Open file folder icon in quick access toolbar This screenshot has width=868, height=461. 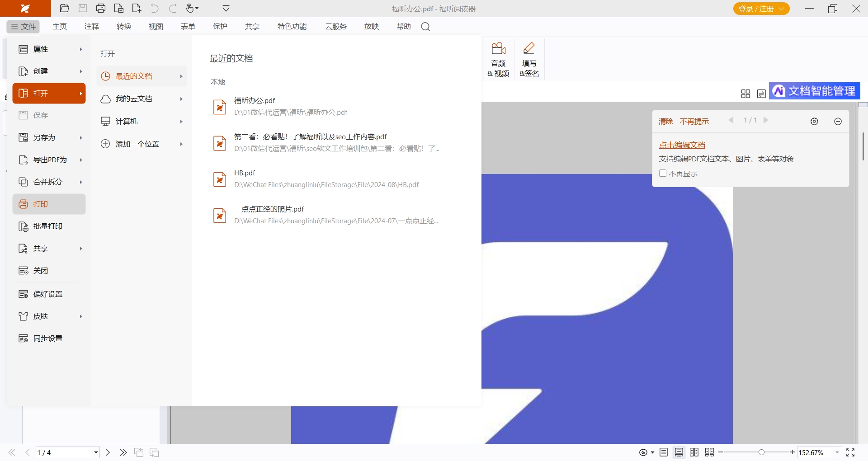coord(65,8)
